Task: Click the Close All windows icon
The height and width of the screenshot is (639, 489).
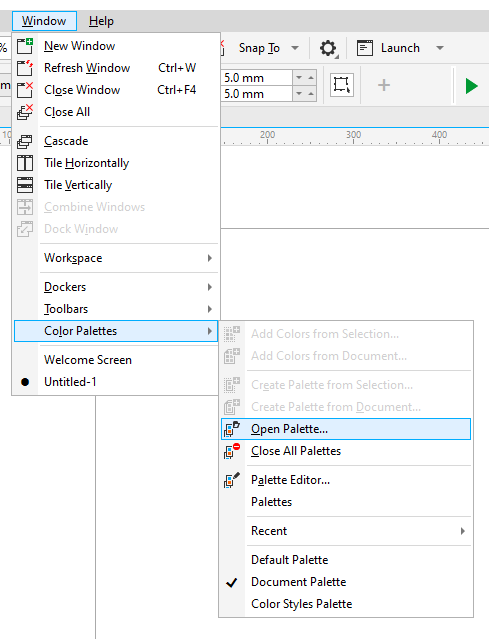Action: pyautogui.click(x=25, y=112)
